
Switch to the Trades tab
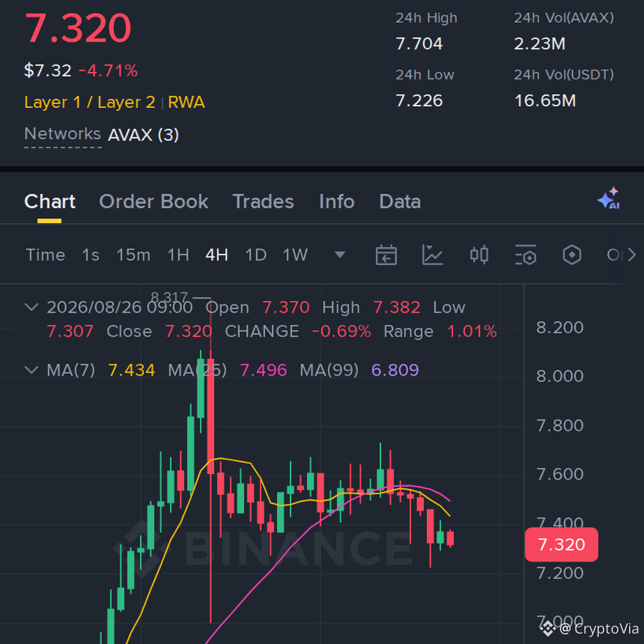264,202
